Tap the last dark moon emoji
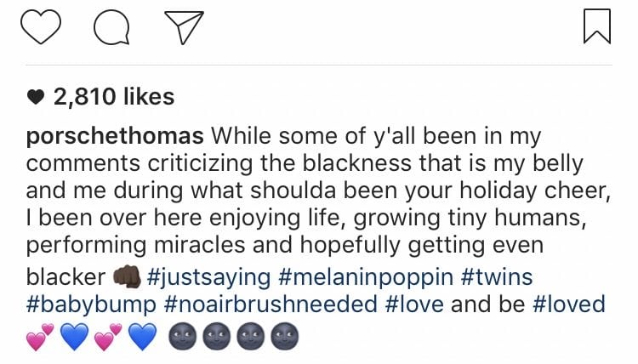Image resolution: width=638 pixels, height=364 pixels. (x=282, y=338)
